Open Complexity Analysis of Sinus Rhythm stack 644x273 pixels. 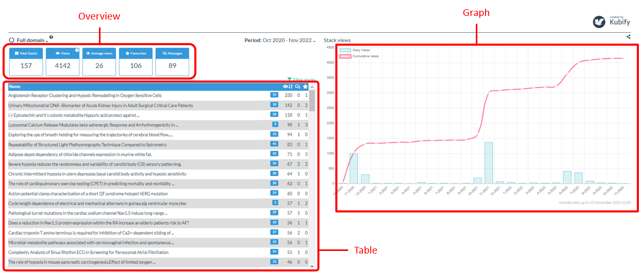89,252
